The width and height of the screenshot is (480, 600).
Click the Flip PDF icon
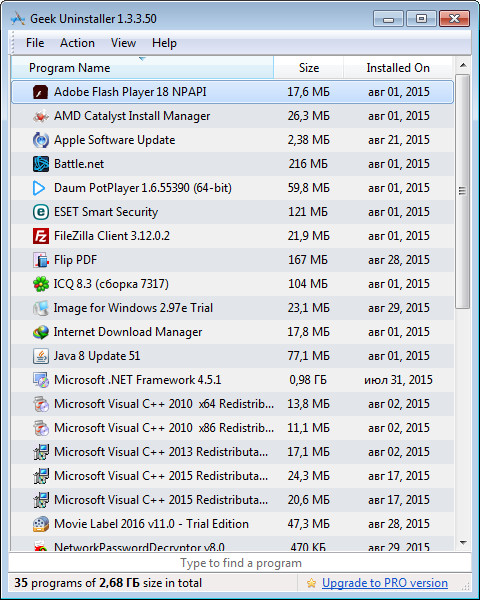click(x=41, y=260)
